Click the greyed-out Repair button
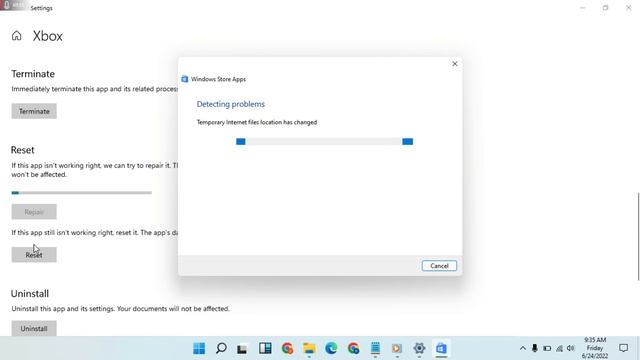This screenshot has width=640, height=360. point(34,212)
